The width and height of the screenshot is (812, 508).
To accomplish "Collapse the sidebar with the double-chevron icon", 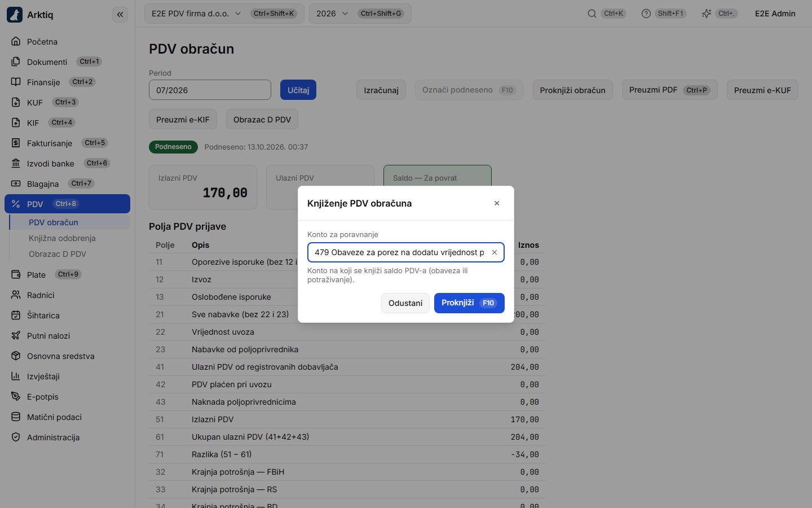I will [x=120, y=15].
